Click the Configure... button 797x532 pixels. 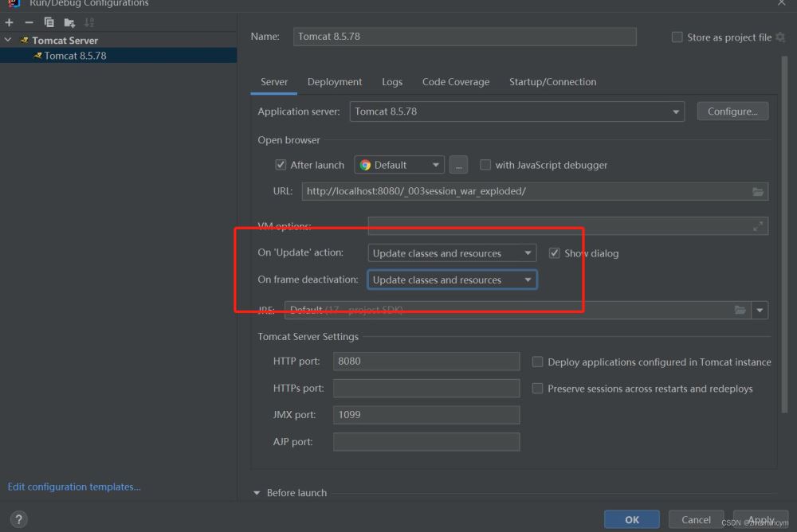(x=732, y=111)
